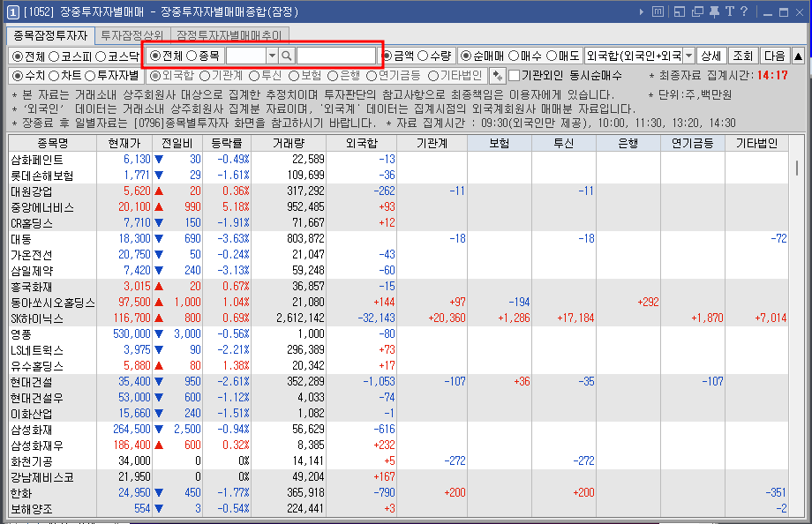Click the 종목명 column header
The width and height of the screenshot is (812, 524).
53,144
